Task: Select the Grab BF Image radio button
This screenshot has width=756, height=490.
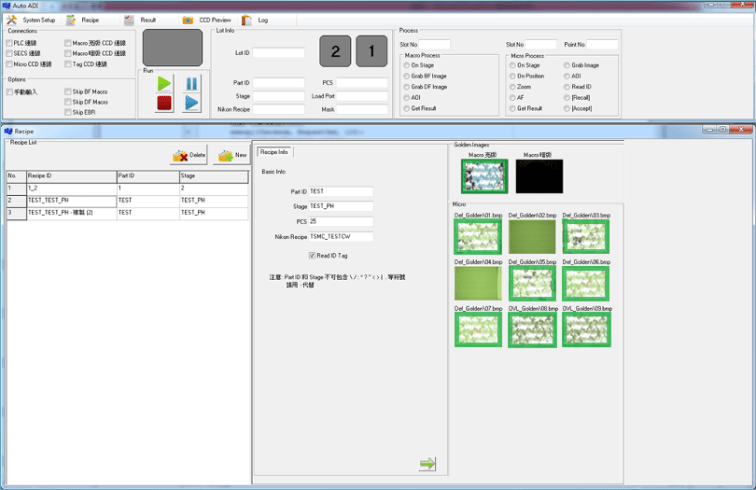Action: 406,76
